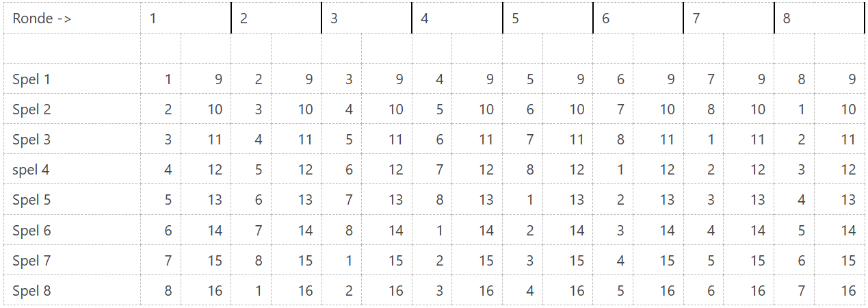Image resolution: width=868 pixels, height=308 pixels.
Task: Click the 16 in Spel 8, round 8
Action: point(848,291)
